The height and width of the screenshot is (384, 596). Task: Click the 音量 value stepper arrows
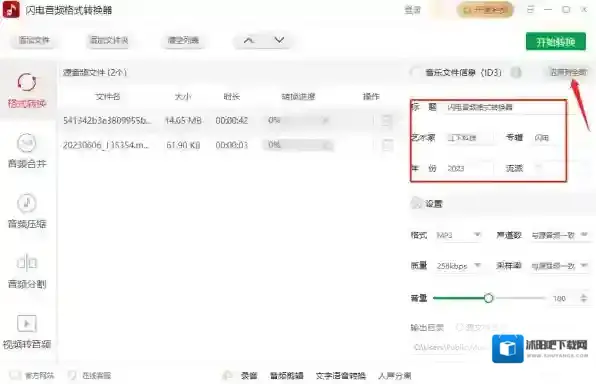(x=584, y=298)
